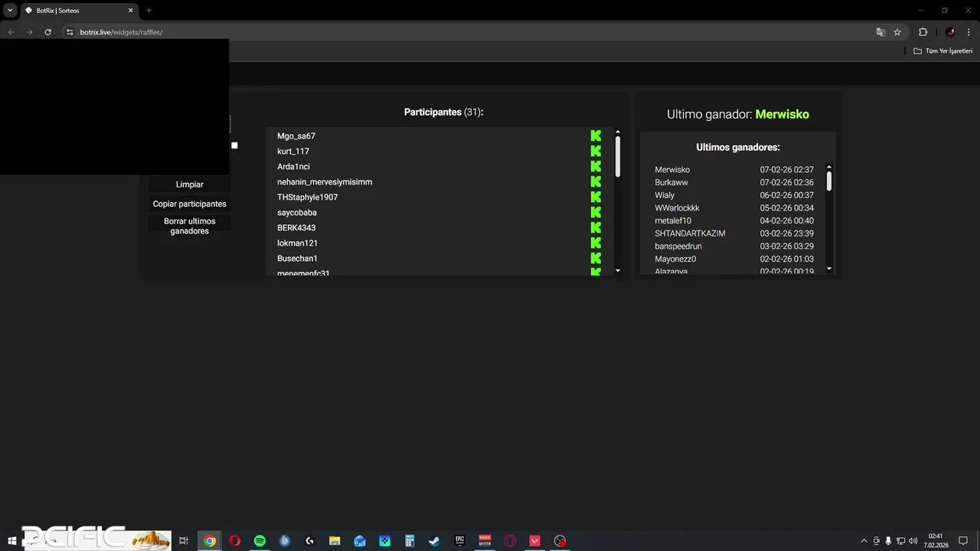980x551 pixels.
Task: Open the Google Translate icon in address bar
Action: [880, 32]
